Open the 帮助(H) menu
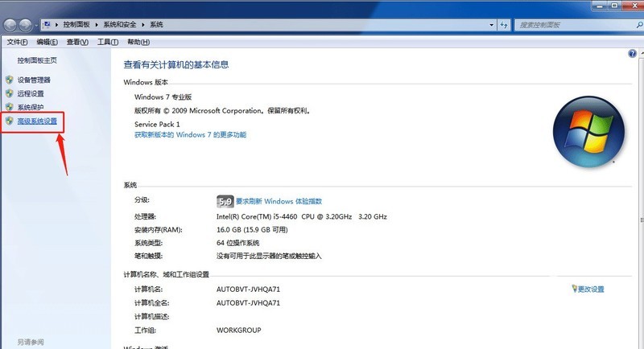This screenshot has height=349, width=644. pos(138,42)
